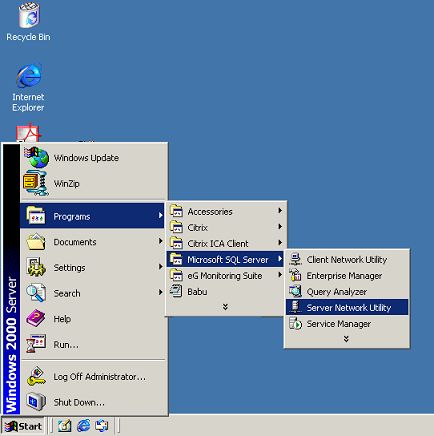Choose Enterprise Manager entry

[347, 275]
